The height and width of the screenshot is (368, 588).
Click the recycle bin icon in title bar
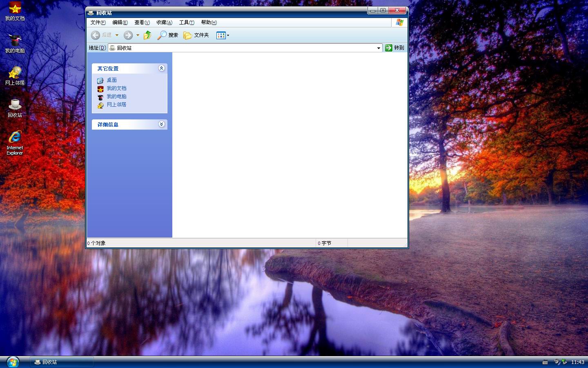[x=91, y=13]
